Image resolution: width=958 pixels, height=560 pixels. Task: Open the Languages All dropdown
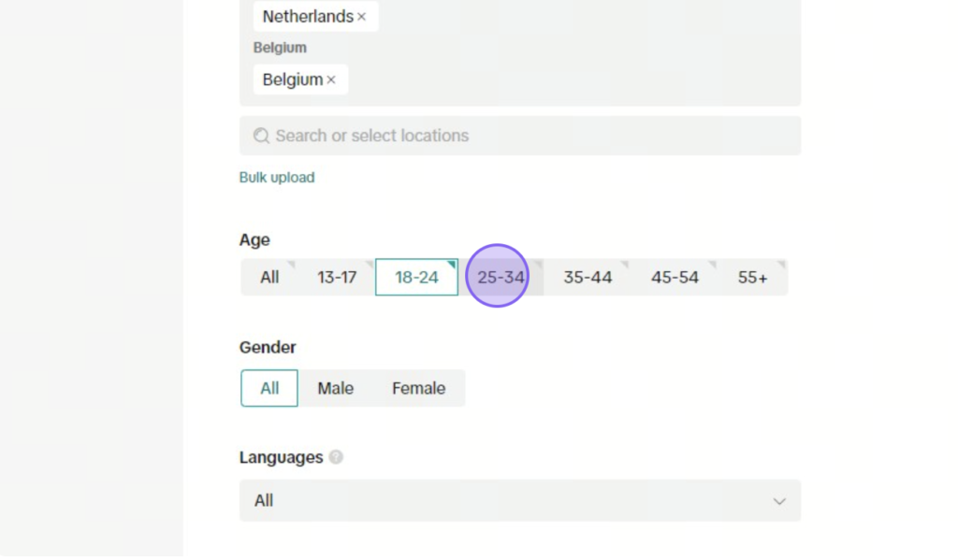tap(520, 501)
